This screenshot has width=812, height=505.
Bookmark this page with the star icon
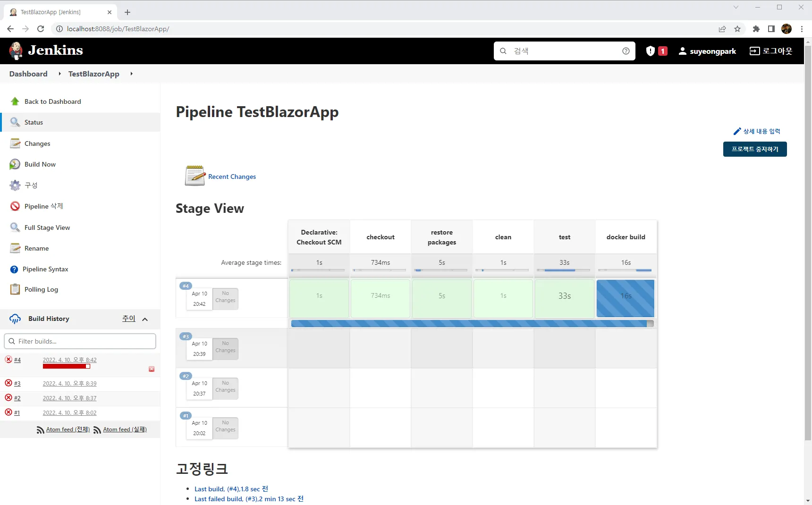tap(737, 29)
